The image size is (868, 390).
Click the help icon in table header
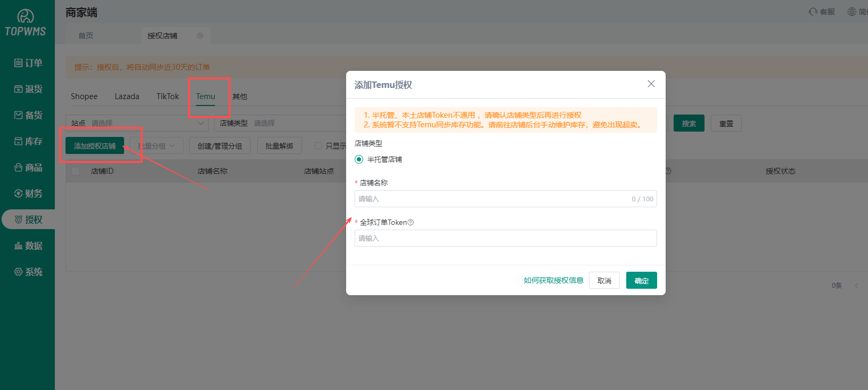(x=668, y=171)
